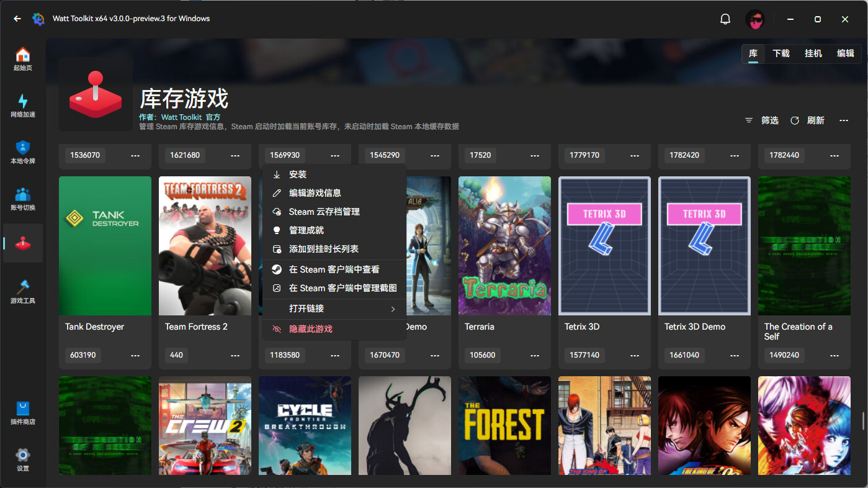This screenshot has height=488, width=868.
Task: Open the 本地令牌 local token sidebar icon
Action: point(22,151)
